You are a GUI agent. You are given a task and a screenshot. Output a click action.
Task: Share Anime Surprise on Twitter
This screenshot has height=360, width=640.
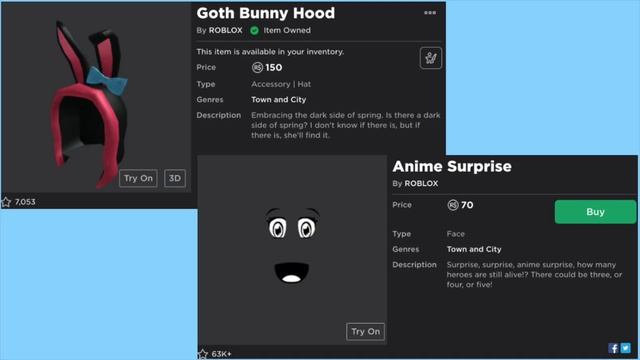[625, 348]
